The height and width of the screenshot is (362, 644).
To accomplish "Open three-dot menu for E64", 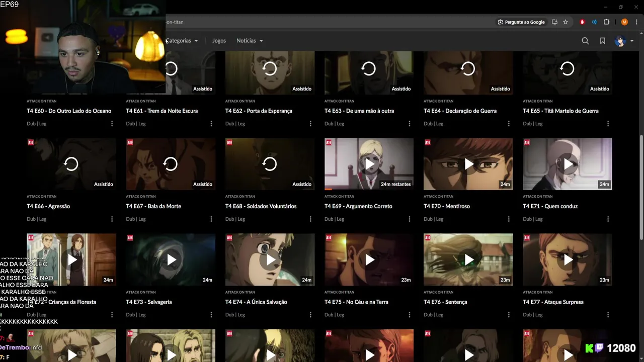I will click(x=508, y=124).
